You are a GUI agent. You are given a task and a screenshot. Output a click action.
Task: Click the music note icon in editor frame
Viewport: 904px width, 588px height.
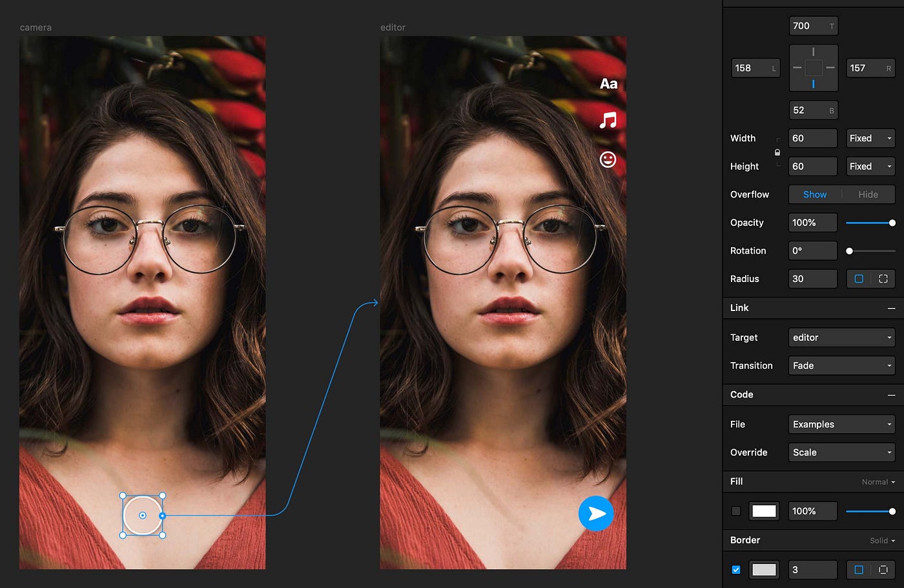[x=608, y=120]
